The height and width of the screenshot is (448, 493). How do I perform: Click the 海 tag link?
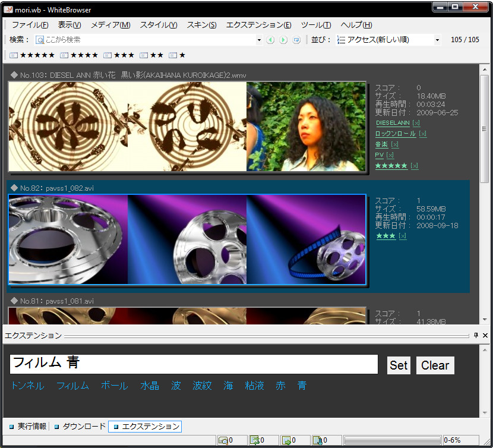click(x=228, y=386)
